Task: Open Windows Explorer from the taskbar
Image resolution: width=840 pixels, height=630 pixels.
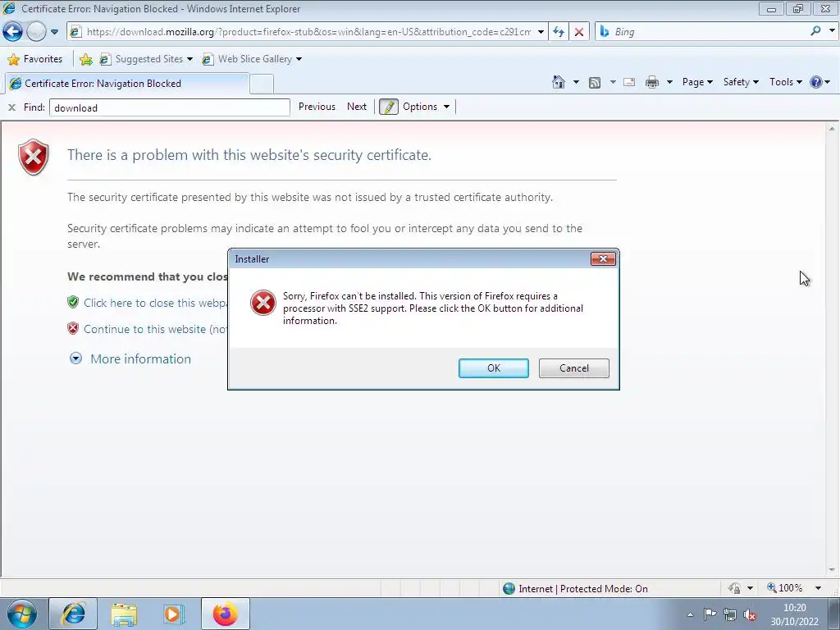Action: (x=124, y=614)
